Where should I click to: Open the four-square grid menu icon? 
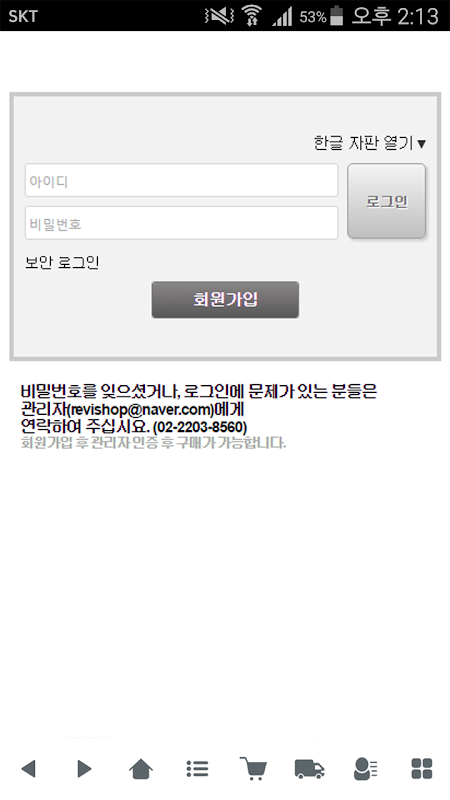click(422, 768)
